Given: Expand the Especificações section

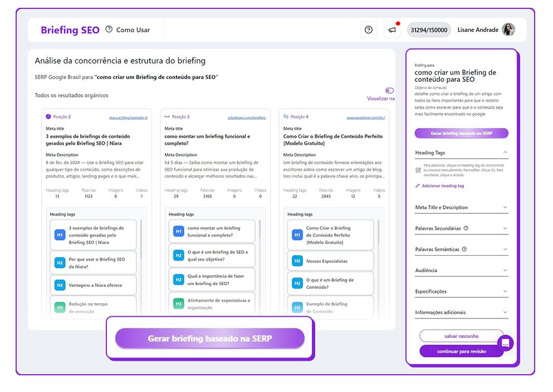Looking at the screenshot, I should pyautogui.click(x=505, y=291).
